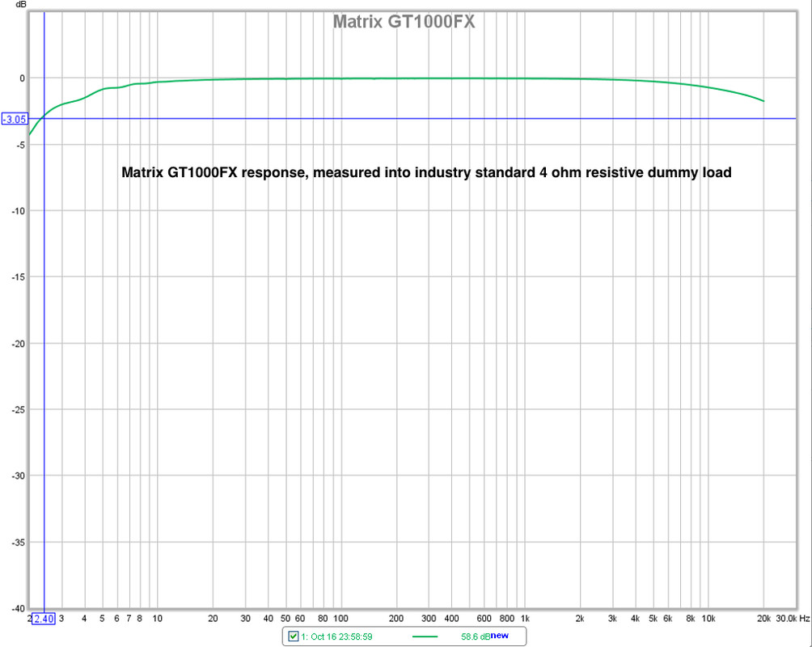Click the 20k label on frequency axis
The height and width of the screenshot is (647, 812).
coord(763,619)
